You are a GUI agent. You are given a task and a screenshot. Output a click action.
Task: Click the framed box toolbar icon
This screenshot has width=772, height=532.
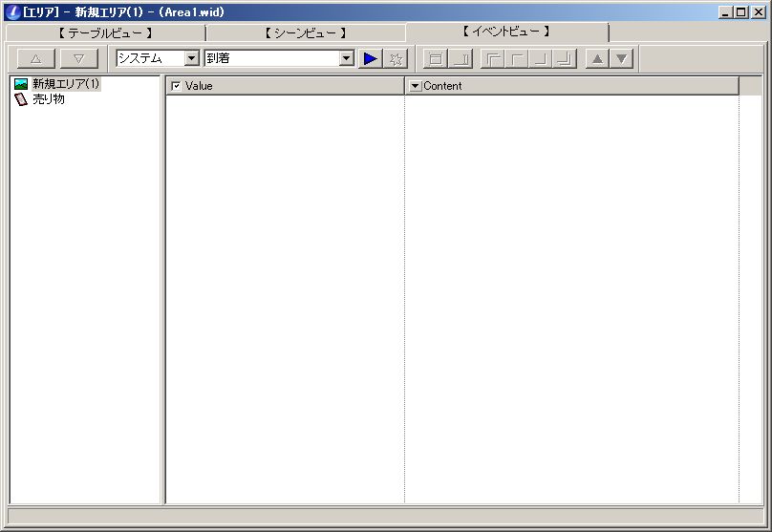[x=436, y=58]
